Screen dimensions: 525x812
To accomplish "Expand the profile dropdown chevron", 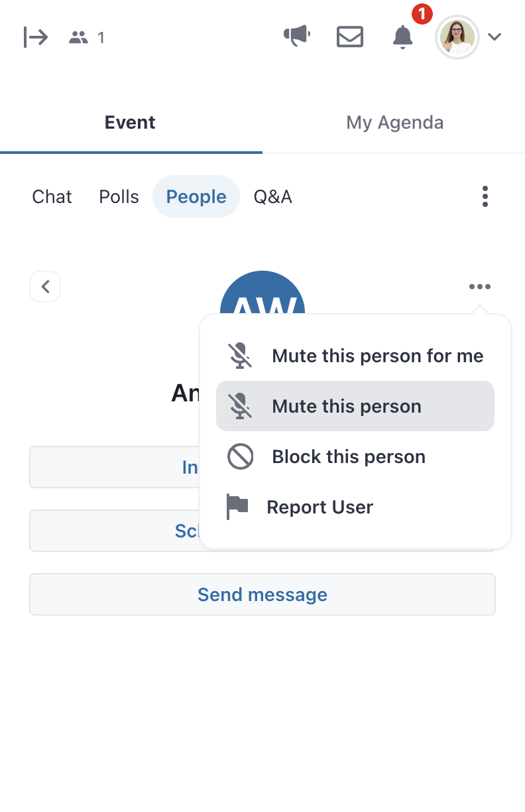I will pyautogui.click(x=495, y=37).
